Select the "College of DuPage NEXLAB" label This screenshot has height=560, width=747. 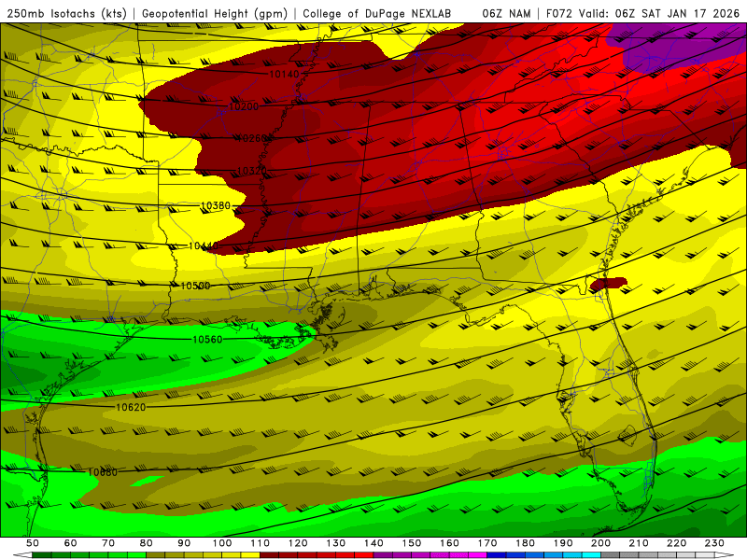377,14
